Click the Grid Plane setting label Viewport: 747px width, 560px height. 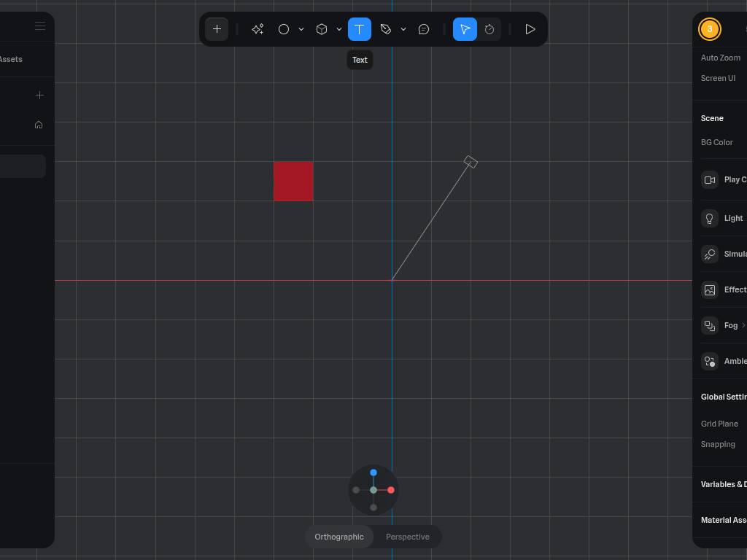click(x=719, y=424)
